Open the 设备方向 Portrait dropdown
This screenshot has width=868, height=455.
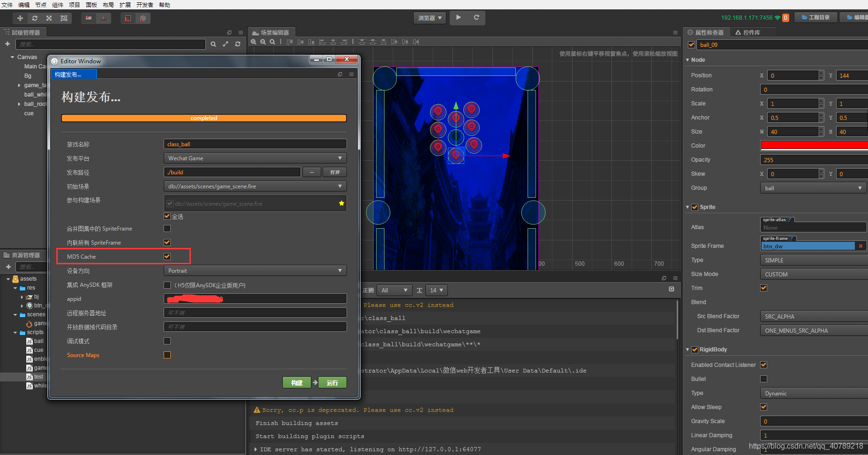click(x=255, y=270)
